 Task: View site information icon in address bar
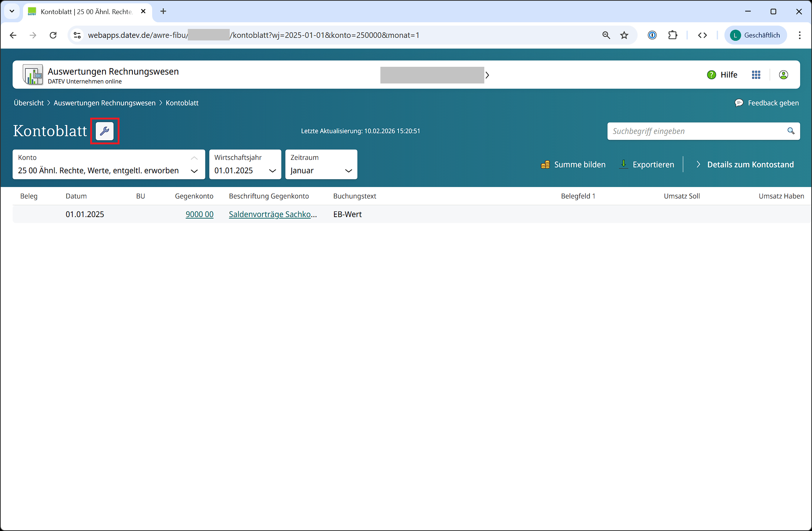[77, 35]
